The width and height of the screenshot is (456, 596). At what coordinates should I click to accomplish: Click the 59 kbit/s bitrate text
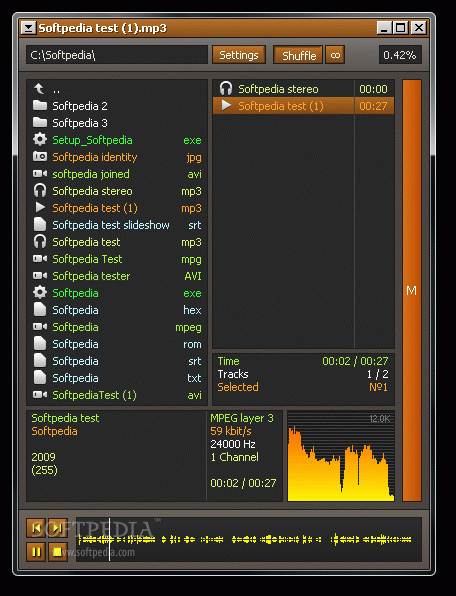pos(231,431)
